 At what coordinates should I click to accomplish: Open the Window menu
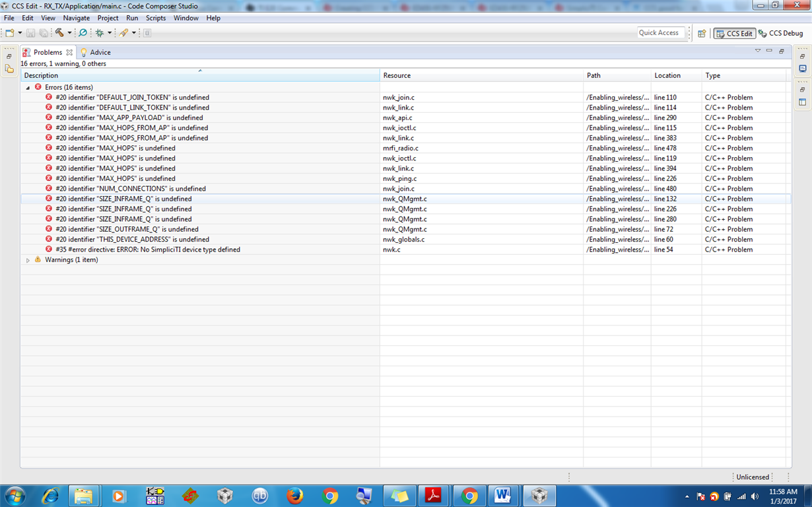point(186,18)
